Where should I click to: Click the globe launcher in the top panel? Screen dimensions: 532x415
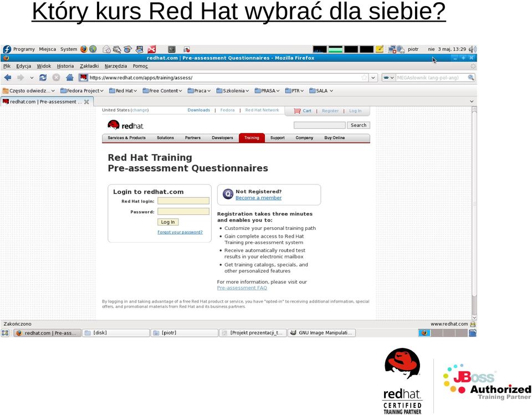point(93,49)
